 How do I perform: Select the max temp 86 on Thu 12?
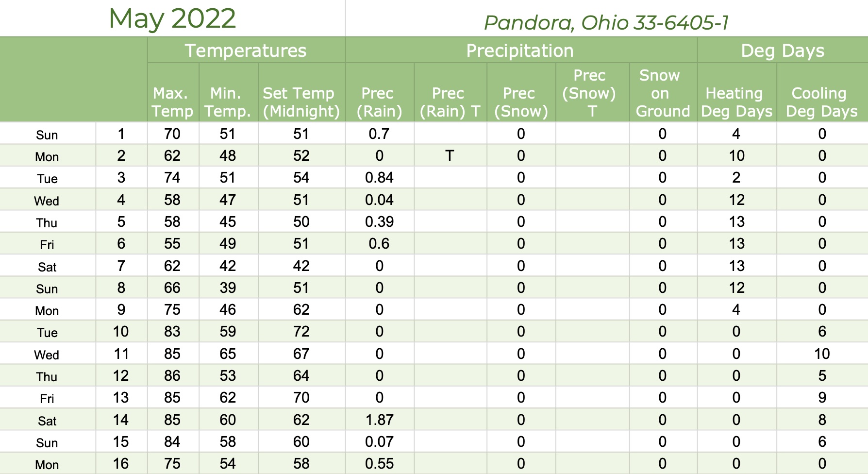(x=173, y=376)
